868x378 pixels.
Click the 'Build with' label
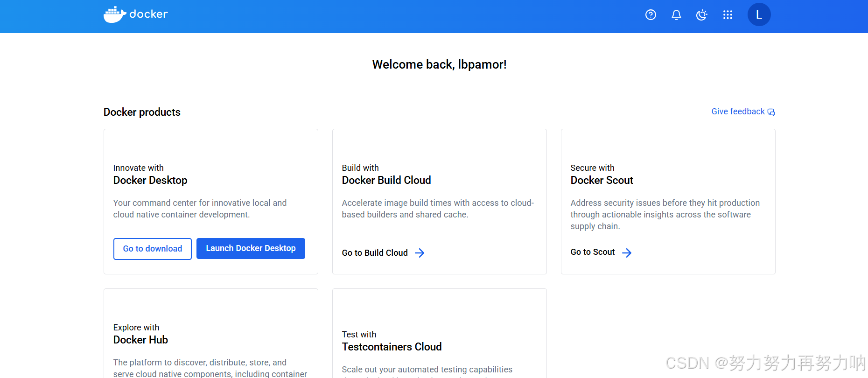pyautogui.click(x=360, y=168)
